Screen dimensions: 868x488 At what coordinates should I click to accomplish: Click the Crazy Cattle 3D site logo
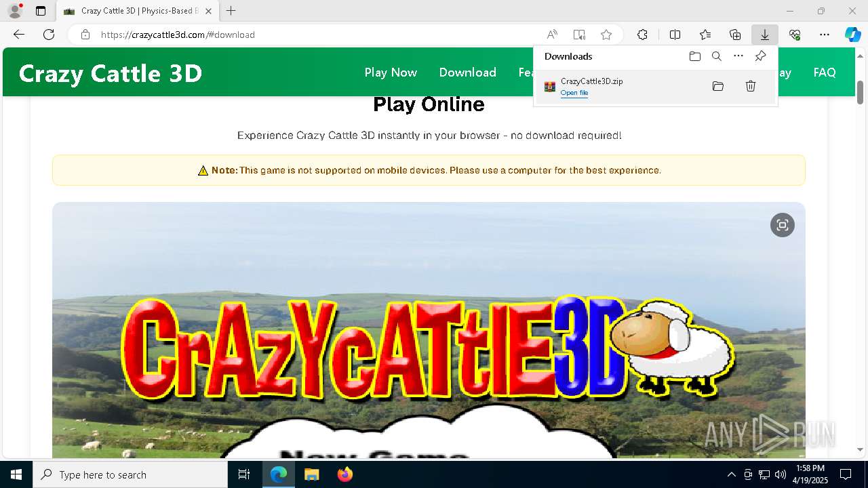111,73
